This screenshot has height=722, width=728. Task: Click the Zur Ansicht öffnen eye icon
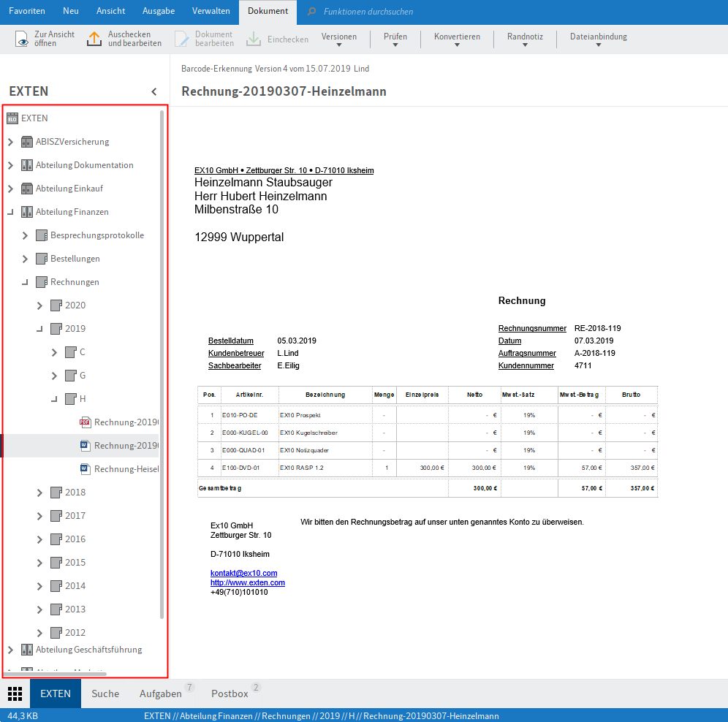point(23,39)
